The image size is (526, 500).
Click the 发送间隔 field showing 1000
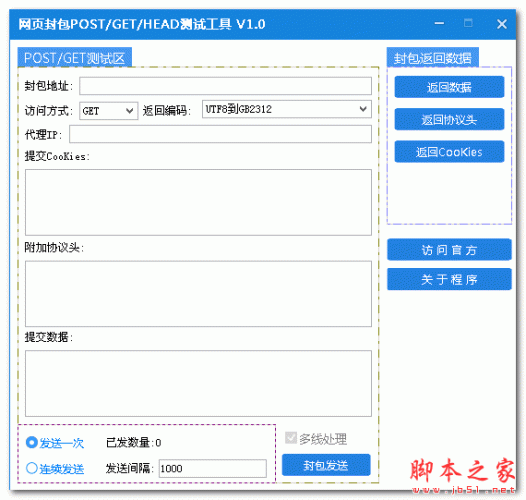213,468
